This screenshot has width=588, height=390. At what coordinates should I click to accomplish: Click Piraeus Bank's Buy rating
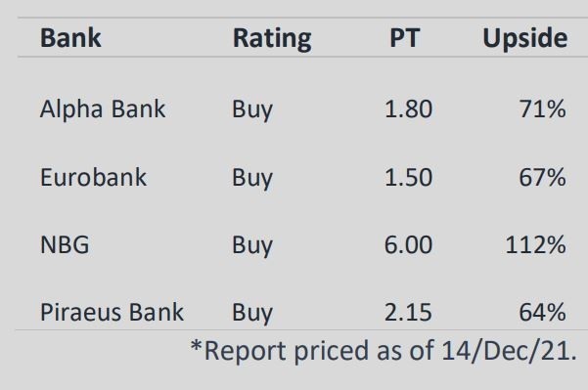252,314
